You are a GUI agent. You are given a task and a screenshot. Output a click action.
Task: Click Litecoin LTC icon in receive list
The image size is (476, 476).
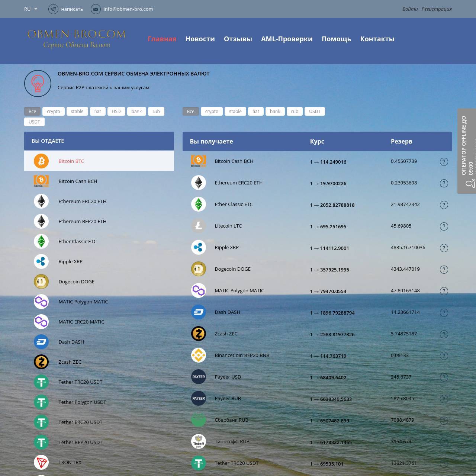point(199,226)
